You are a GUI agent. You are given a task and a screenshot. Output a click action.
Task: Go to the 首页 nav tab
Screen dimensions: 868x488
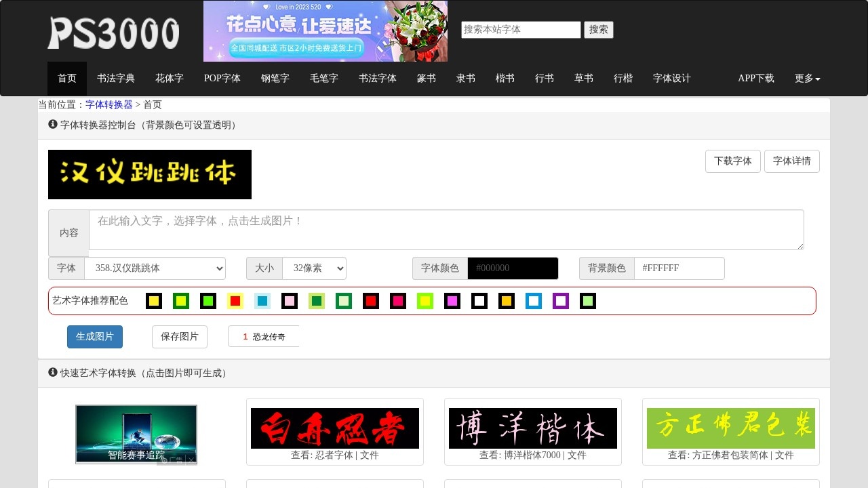67,79
